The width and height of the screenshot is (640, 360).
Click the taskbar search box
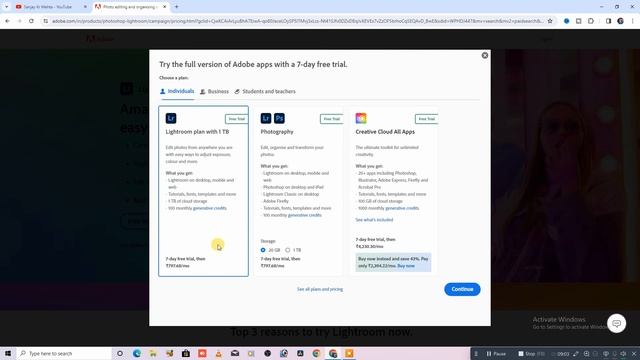(64, 353)
